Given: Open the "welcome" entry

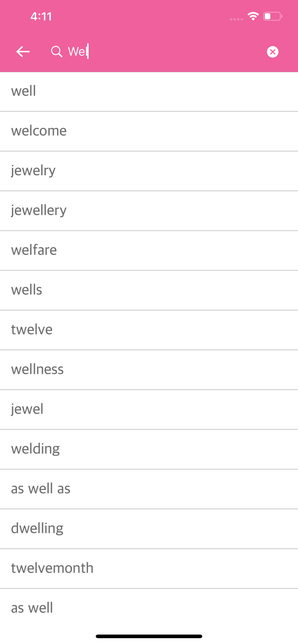Looking at the screenshot, I should (x=149, y=131).
